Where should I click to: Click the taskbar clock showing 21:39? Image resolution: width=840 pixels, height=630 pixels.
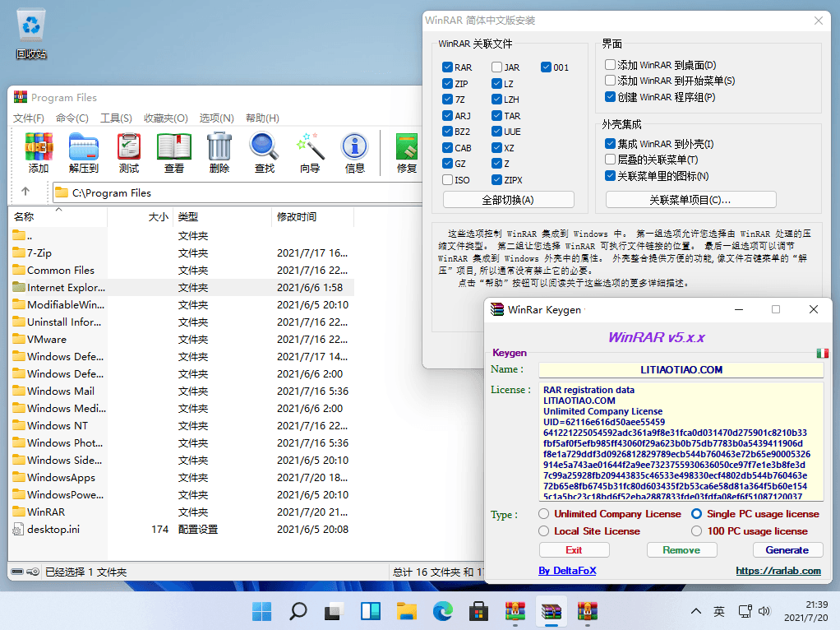806,611
